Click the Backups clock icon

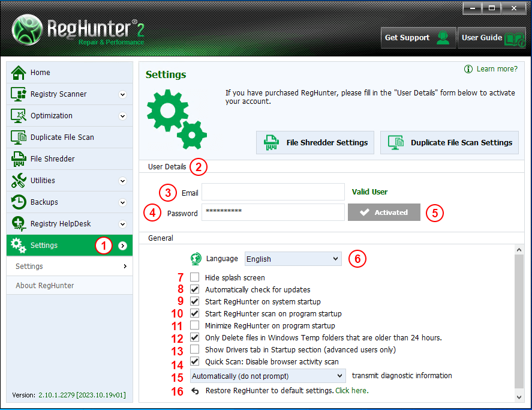tap(19, 202)
